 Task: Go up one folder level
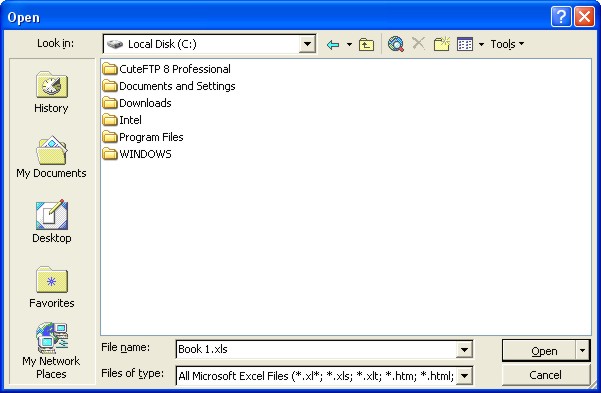tap(366, 44)
